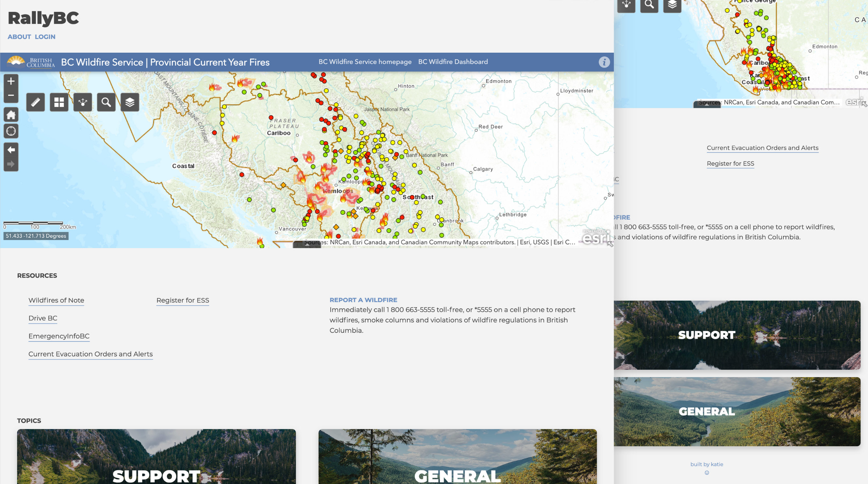Click the Cariboo fire centre label on main map
868x484 pixels.
279,133
